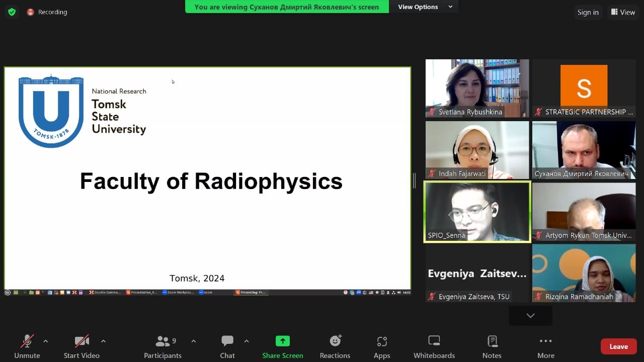Start Video with the camera button
Screen dimensions: 644x362
pos(82,346)
